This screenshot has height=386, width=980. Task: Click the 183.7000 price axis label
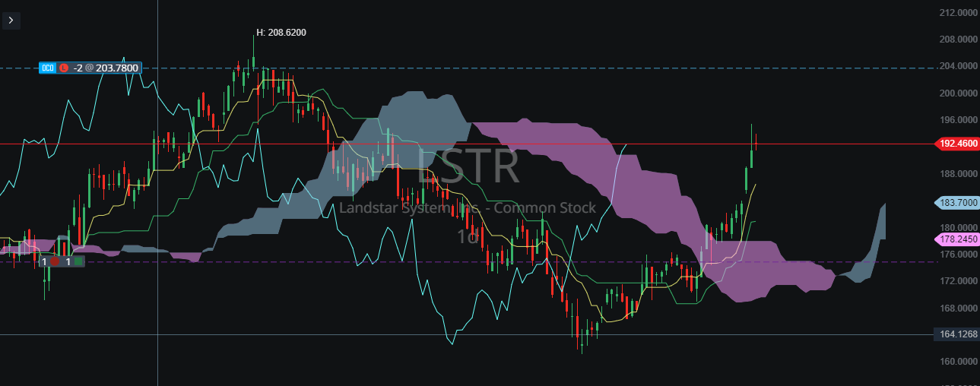pyautogui.click(x=956, y=203)
